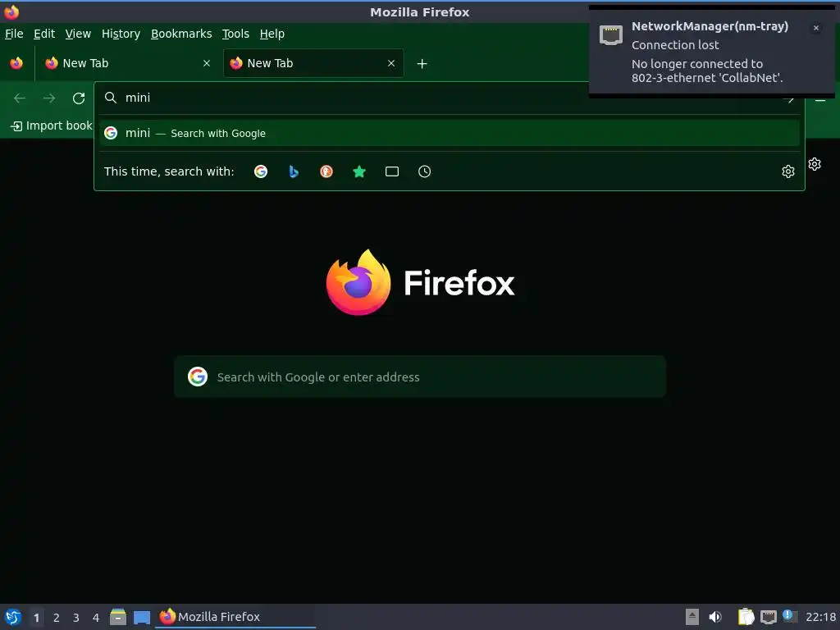Close the first New Tab
This screenshot has width=840, height=630.
coord(207,63)
